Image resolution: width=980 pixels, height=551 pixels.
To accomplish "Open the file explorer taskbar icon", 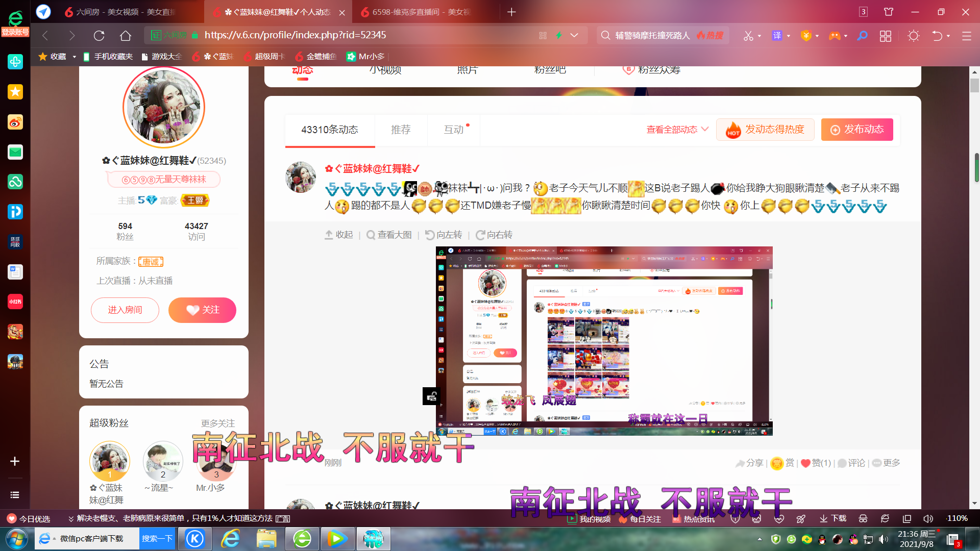I will [266, 539].
